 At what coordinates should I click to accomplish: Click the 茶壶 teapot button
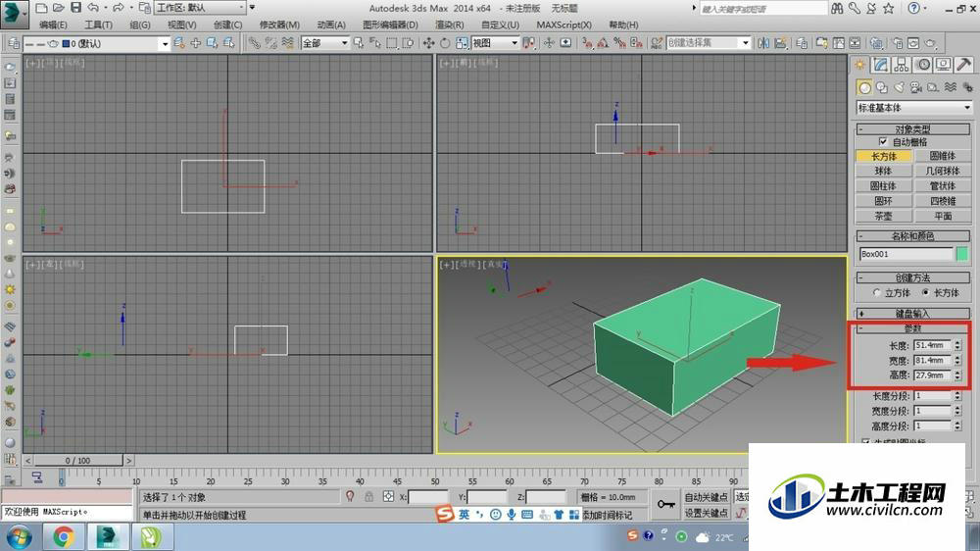[883, 216]
